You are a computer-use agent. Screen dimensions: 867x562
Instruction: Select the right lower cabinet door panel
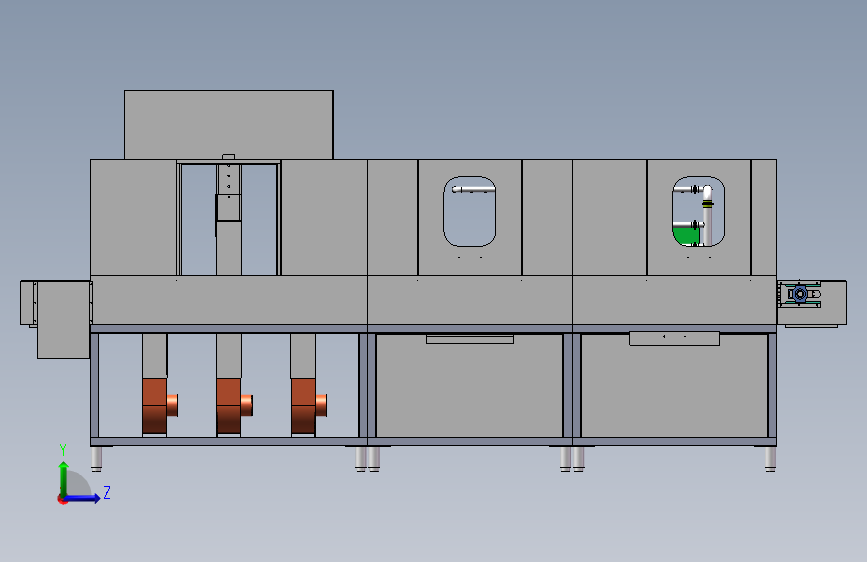point(675,386)
